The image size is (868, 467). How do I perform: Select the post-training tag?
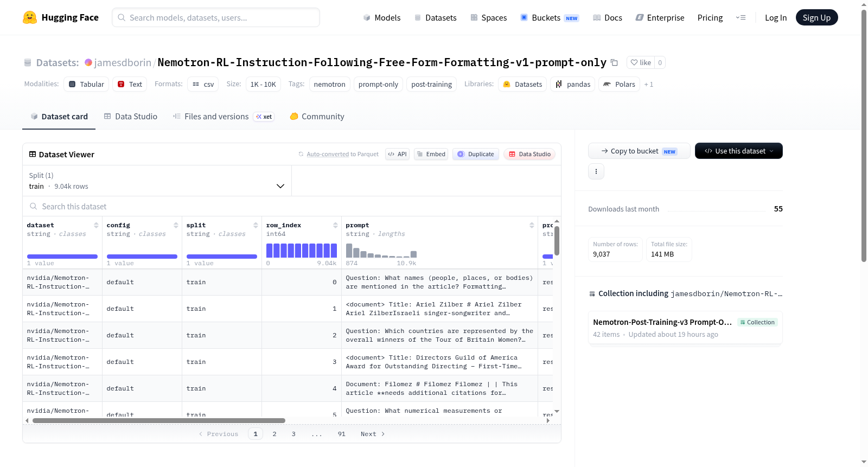pyautogui.click(x=431, y=84)
